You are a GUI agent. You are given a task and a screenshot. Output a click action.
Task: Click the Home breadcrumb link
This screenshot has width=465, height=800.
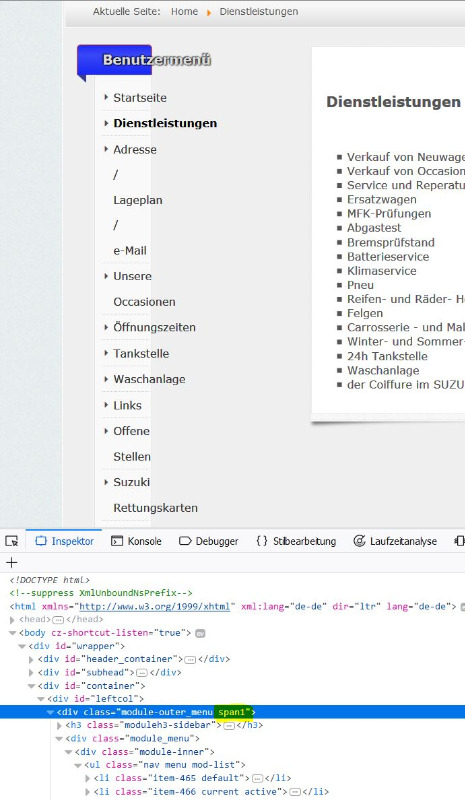click(184, 11)
